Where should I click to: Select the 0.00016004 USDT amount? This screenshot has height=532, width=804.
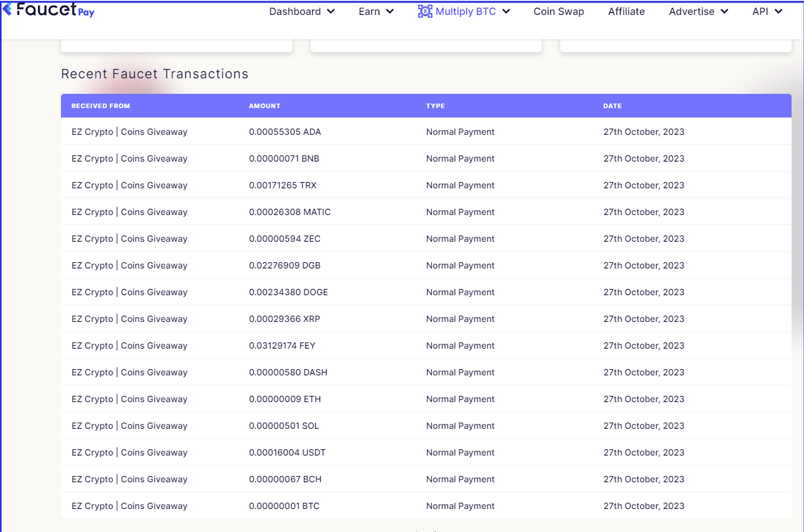pos(287,452)
